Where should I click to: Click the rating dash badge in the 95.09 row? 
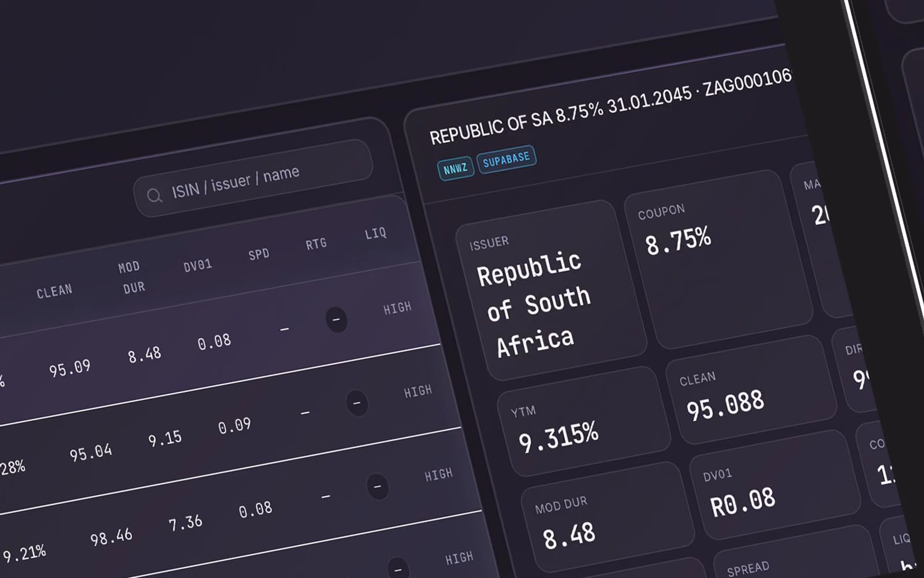336,320
